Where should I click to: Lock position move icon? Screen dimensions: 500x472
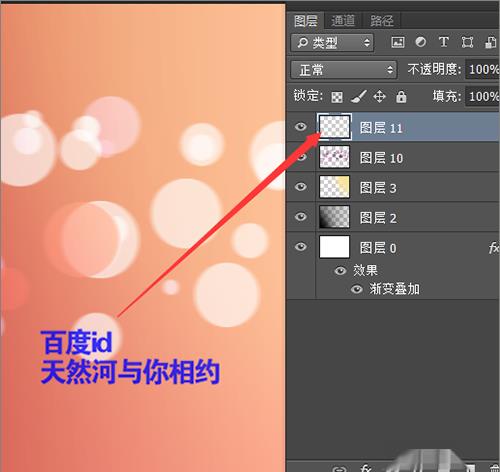(379, 97)
